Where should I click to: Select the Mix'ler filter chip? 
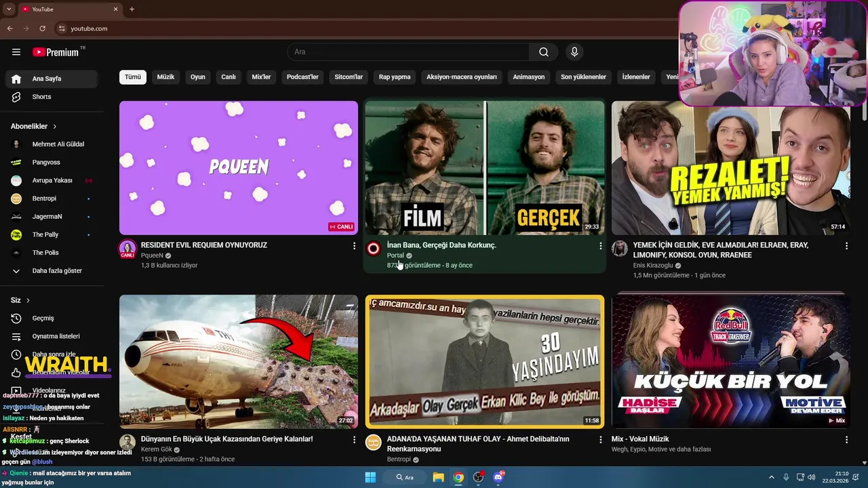[x=261, y=77]
